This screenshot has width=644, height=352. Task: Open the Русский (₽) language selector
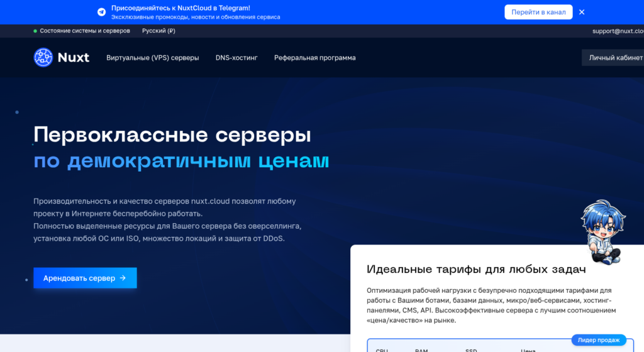tap(158, 31)
